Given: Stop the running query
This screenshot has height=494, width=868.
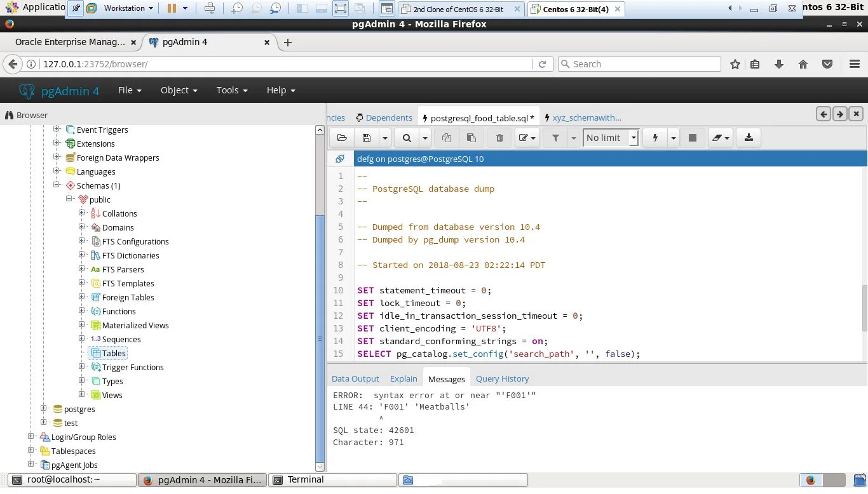Looking at the screenshot, I should pos(693,138).
